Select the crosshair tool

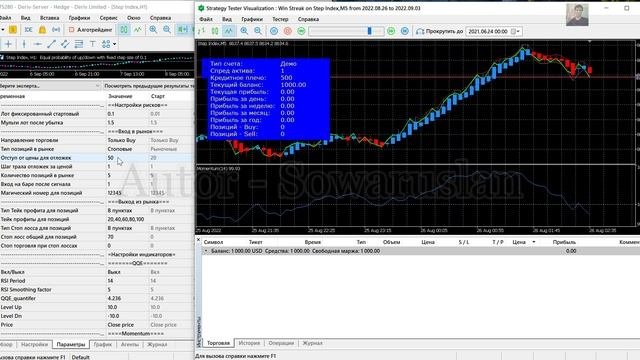coord(8,44)
